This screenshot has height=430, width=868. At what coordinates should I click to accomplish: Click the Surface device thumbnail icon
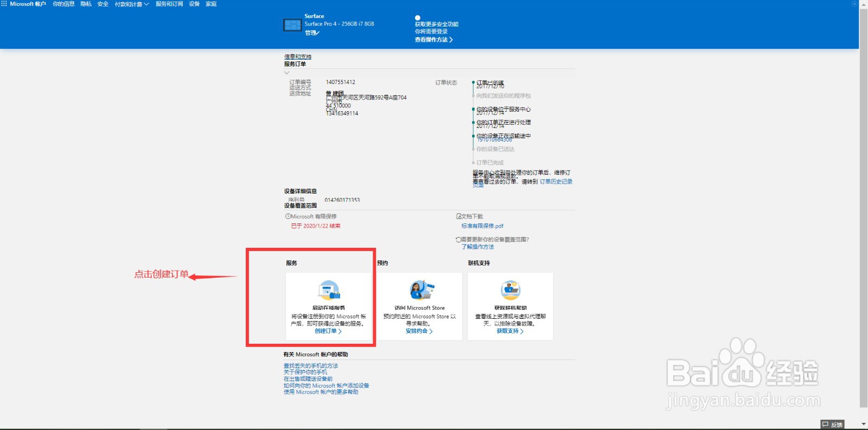click(292, 25)
